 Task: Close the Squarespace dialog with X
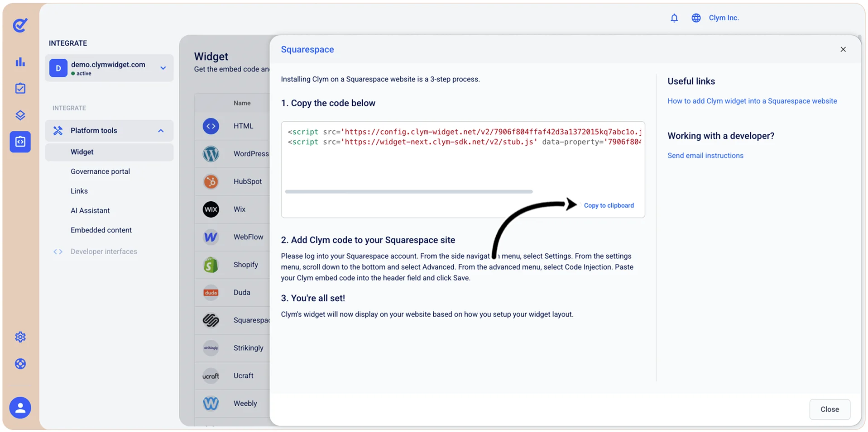[843, 49]
